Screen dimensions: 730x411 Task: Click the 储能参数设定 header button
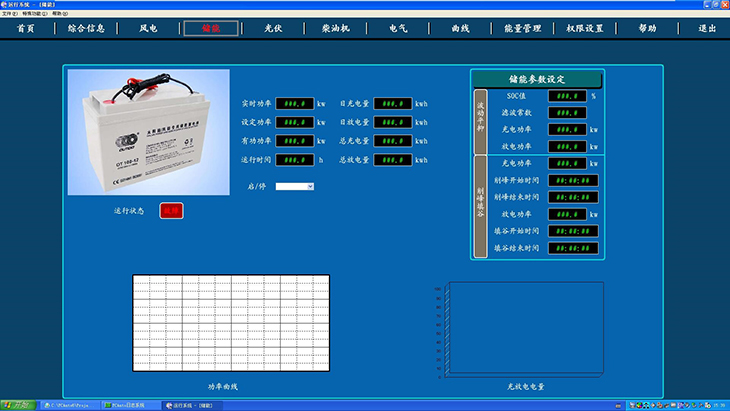[537, 79]
